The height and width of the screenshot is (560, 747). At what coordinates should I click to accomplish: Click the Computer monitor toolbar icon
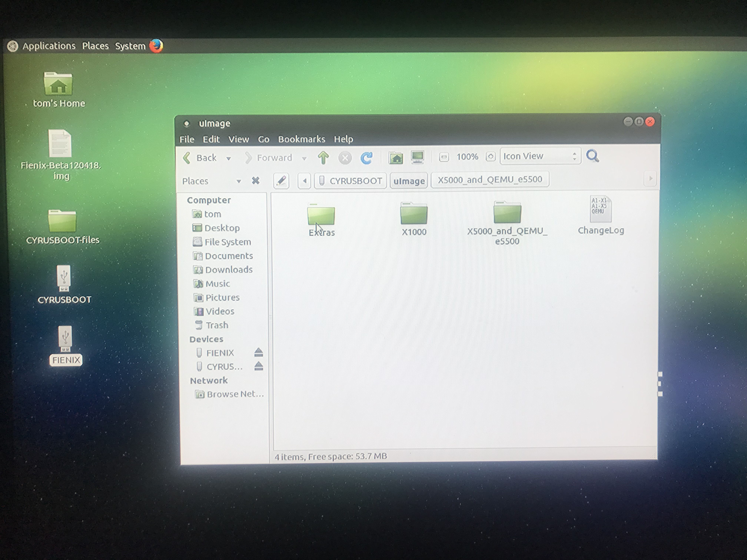pos(417,157)
